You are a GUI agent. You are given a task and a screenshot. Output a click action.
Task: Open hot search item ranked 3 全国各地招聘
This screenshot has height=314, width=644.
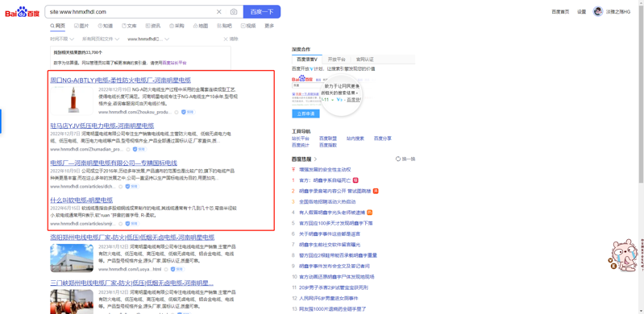327,201
